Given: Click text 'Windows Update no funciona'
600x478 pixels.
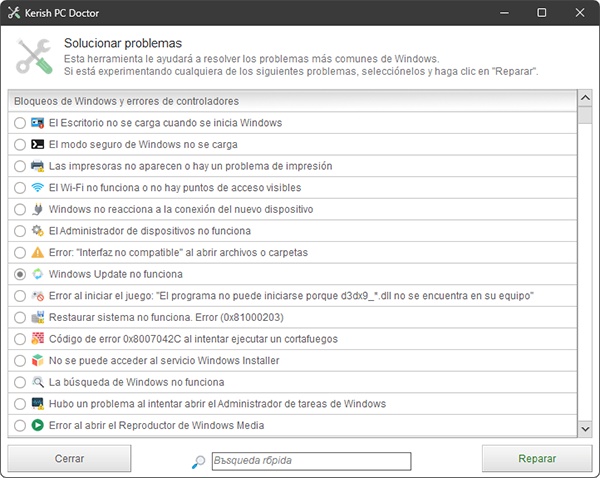Looking at the screenshot, I should pos(116,274).
